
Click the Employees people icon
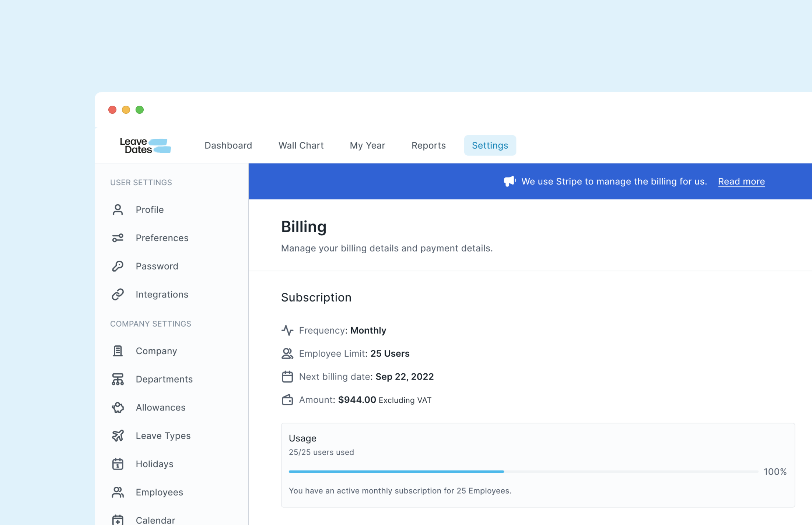[x=118, y=492]
